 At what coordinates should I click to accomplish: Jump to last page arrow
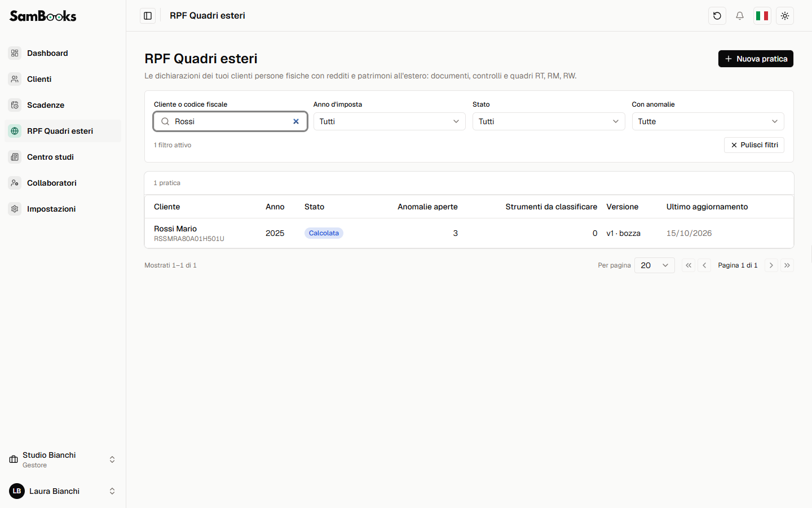(787, 265)
